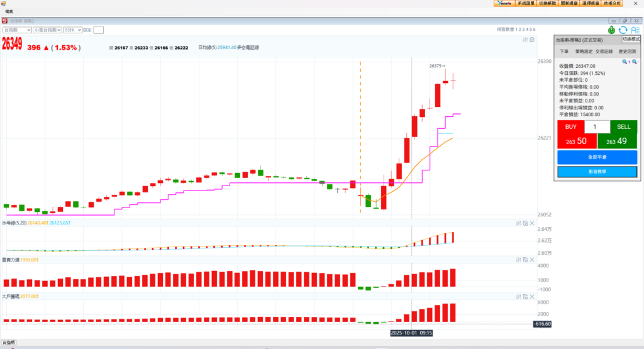The width and height of the screenshot is (644, 349).
Task: Click the green power icon
Action: pos(612,30)
